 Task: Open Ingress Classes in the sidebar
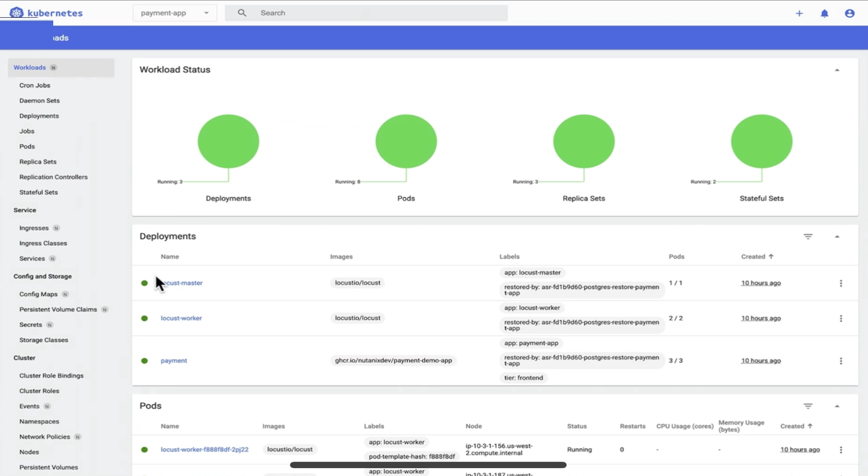43,243
